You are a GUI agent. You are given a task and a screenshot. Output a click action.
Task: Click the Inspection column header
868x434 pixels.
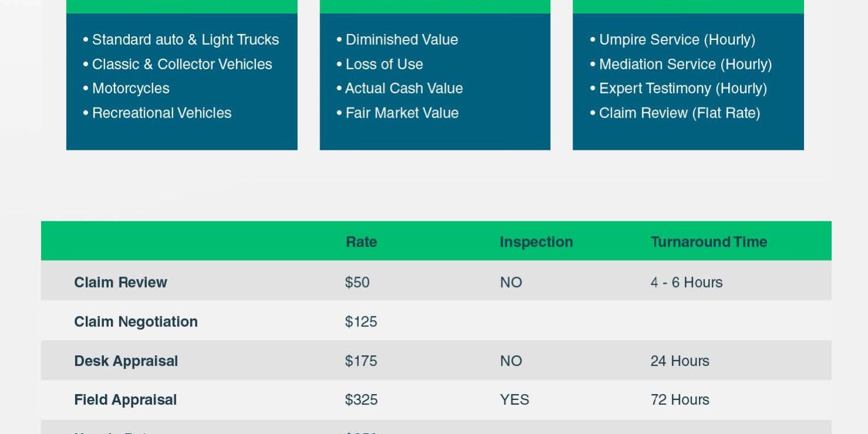click(536, 242)
